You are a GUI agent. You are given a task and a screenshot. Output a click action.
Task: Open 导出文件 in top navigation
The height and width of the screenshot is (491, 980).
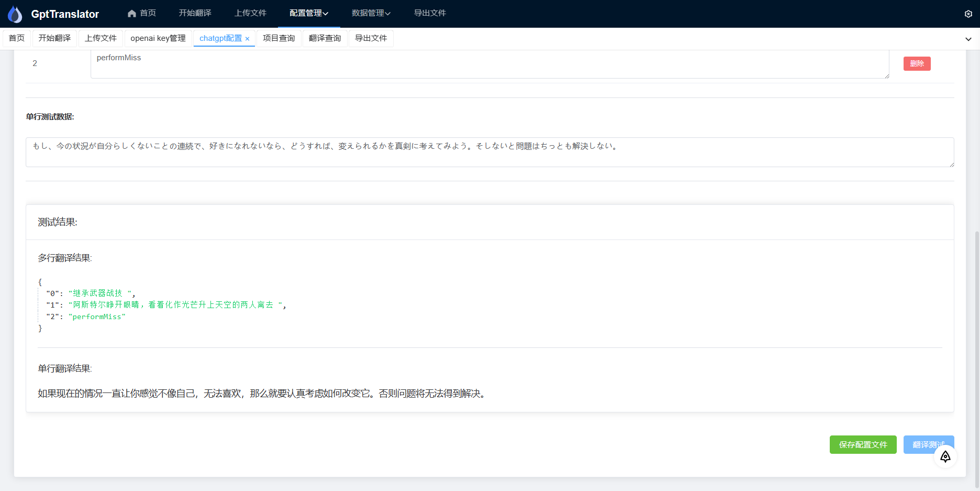pyautogui.click(x=430, y=13)
